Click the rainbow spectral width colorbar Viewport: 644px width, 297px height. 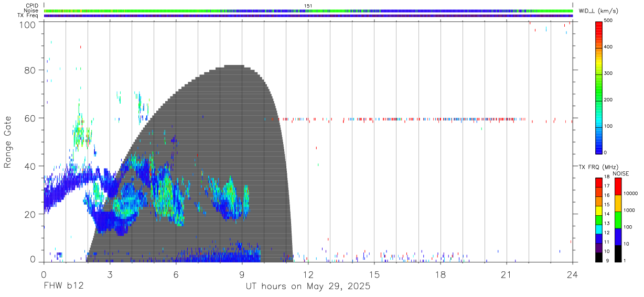coord(598,87)
